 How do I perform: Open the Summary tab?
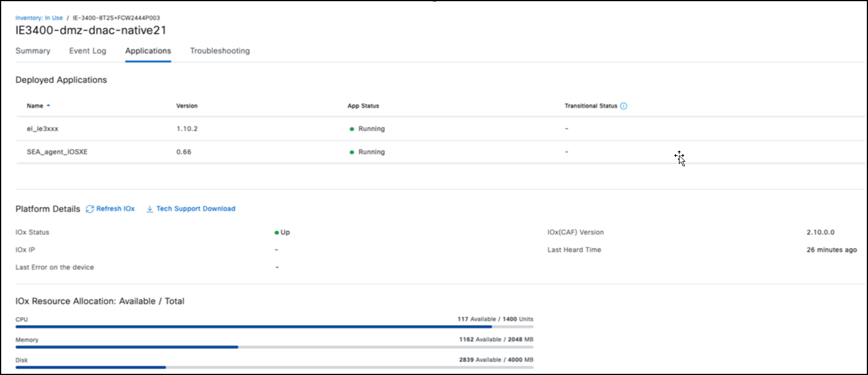click(x=33, y=51)
